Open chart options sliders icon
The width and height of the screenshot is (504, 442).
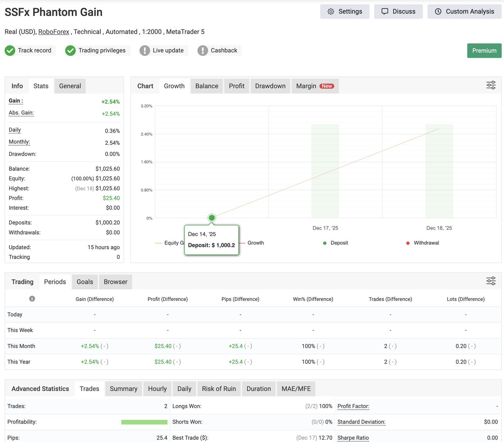[491, 85]
